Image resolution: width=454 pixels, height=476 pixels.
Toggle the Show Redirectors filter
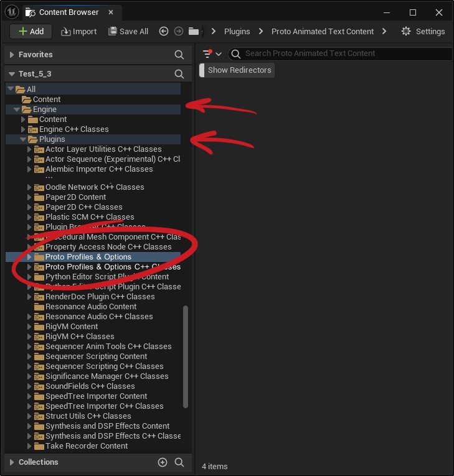[239, 70]
